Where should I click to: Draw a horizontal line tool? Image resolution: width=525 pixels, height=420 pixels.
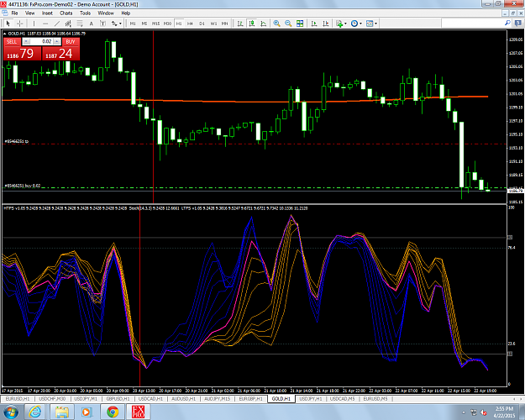45,24
